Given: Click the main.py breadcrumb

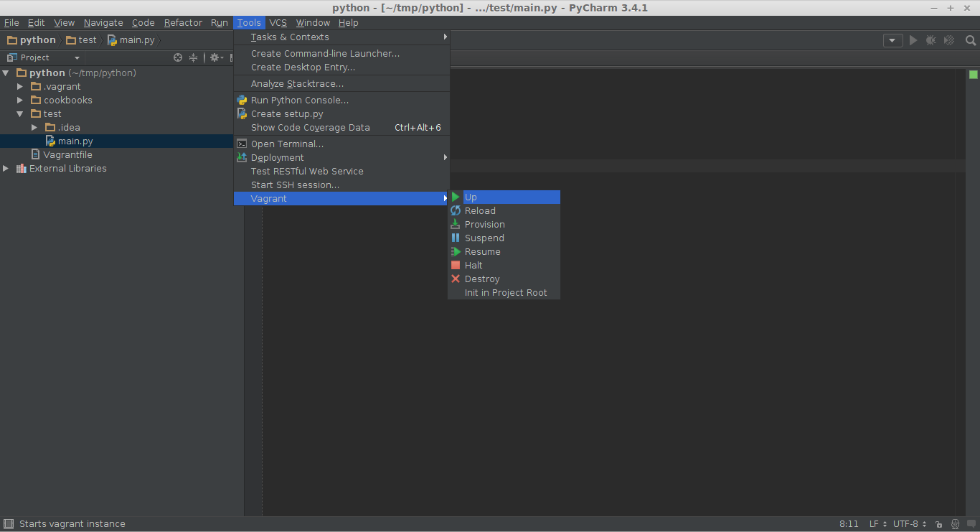Looking at the screenshot, I should (x=131, y=39).
